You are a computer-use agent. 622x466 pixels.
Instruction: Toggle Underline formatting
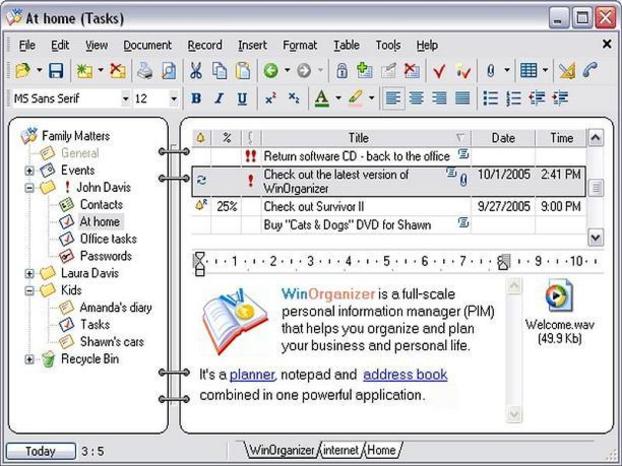coord(242,98)
